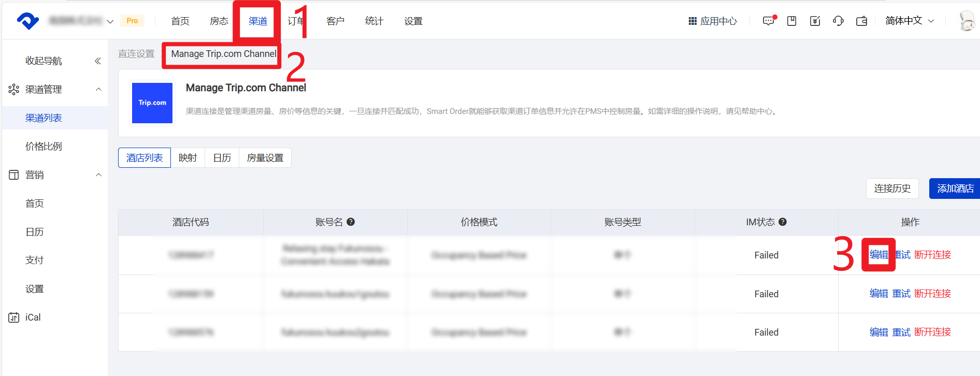Click 断开连接 in the second hotel row
The width and height of the screenshot is (980, 376).
click(932, 294)
